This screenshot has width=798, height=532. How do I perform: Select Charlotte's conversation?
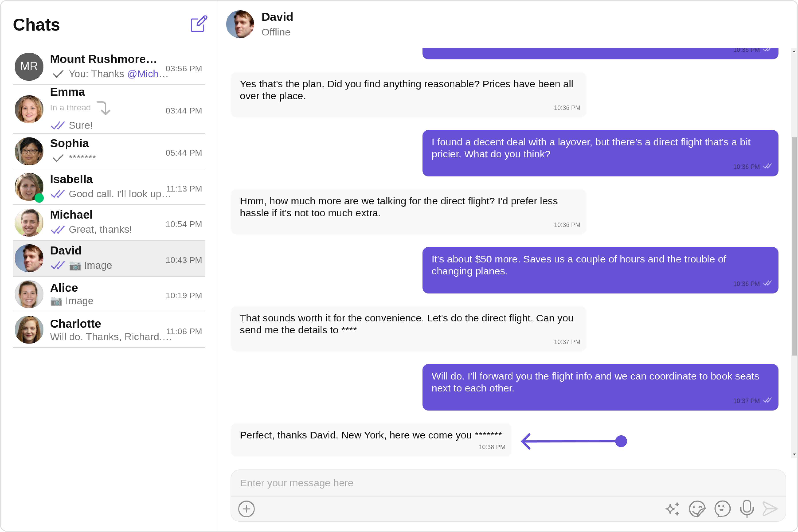click(109, 330)
